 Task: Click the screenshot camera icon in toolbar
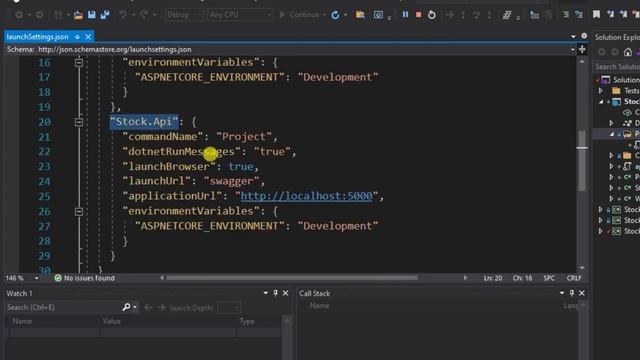coord(378,15)
